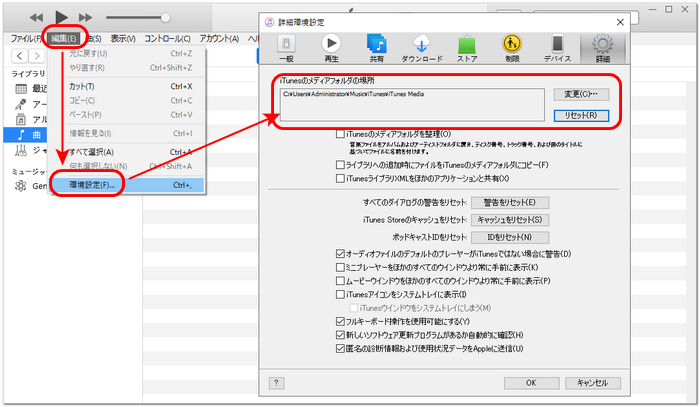Image resolution: width=700 pixels, height=407 pixels.
Task: Select the genres icon in sidebar
Action: tap(21, 151)
